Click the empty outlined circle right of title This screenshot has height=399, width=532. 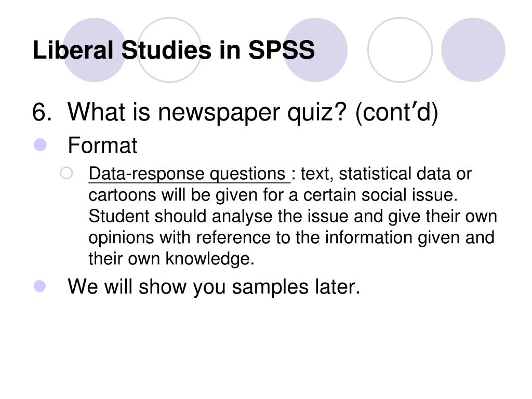(x=400, y=50)
